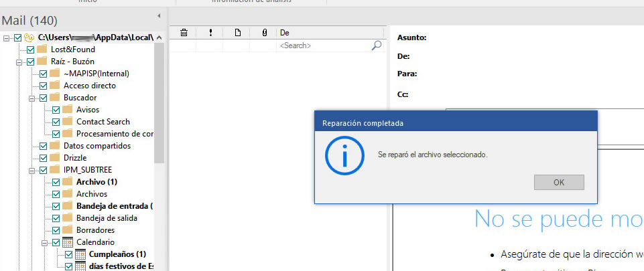Click the magnifier search icon
The width and height of the screenshot is (644, 271).
click(x=376, y=46)
